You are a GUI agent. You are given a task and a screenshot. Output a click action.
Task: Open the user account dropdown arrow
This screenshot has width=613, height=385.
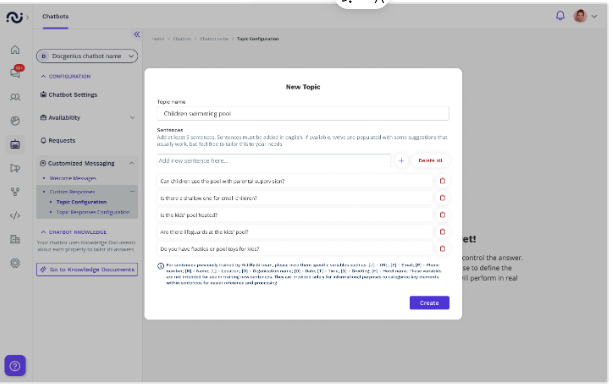(594, 16)
